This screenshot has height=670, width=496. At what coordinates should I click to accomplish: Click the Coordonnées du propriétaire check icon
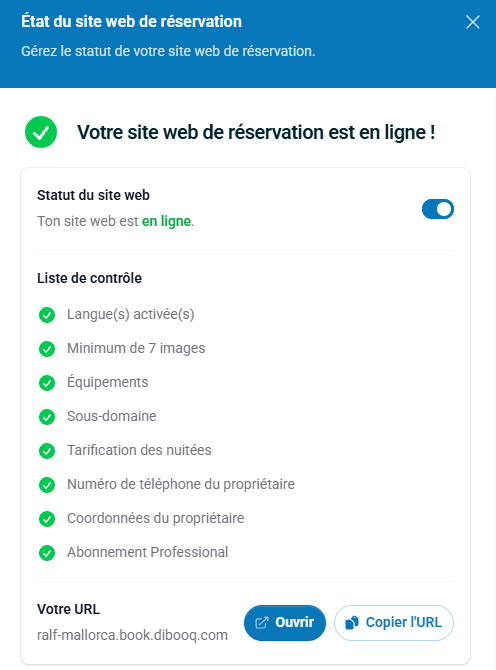click(47, 519)
